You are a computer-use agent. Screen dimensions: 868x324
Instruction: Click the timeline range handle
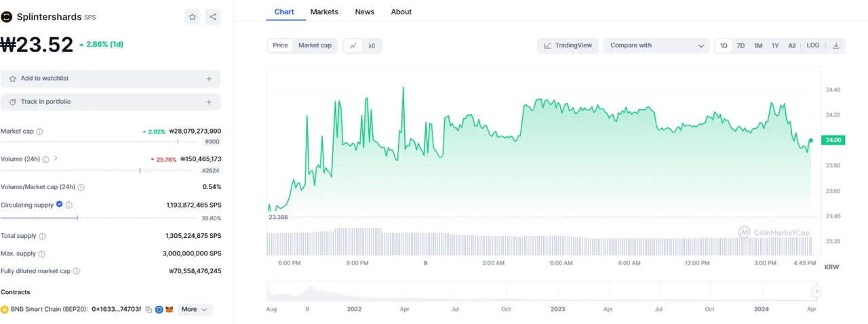[x=817, y=291]
